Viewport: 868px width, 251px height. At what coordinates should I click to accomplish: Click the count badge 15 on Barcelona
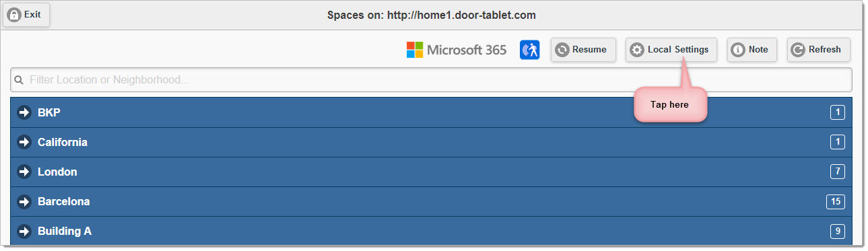[x=836, y=201]
